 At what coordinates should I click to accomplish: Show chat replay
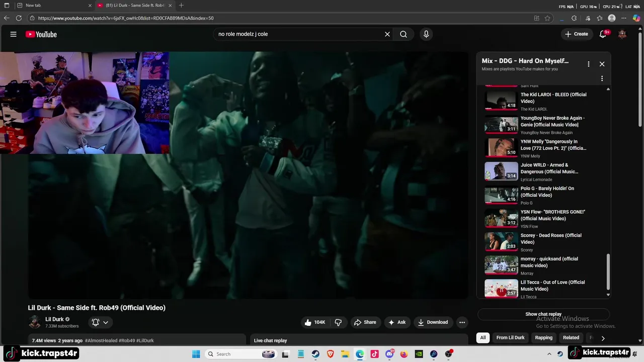pyautogui.click(x=543, y=314)
